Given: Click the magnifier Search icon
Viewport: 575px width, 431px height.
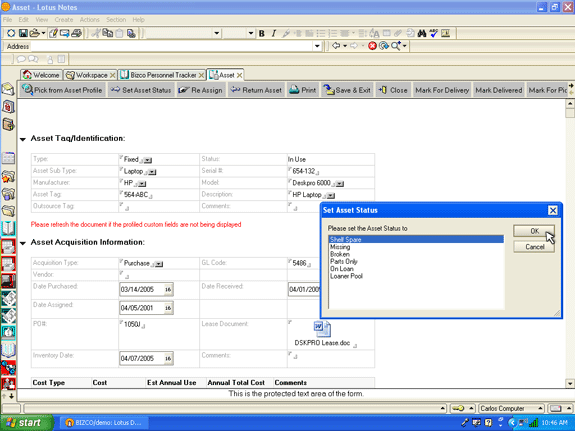Looking at the screenshot, I should 395,46.
